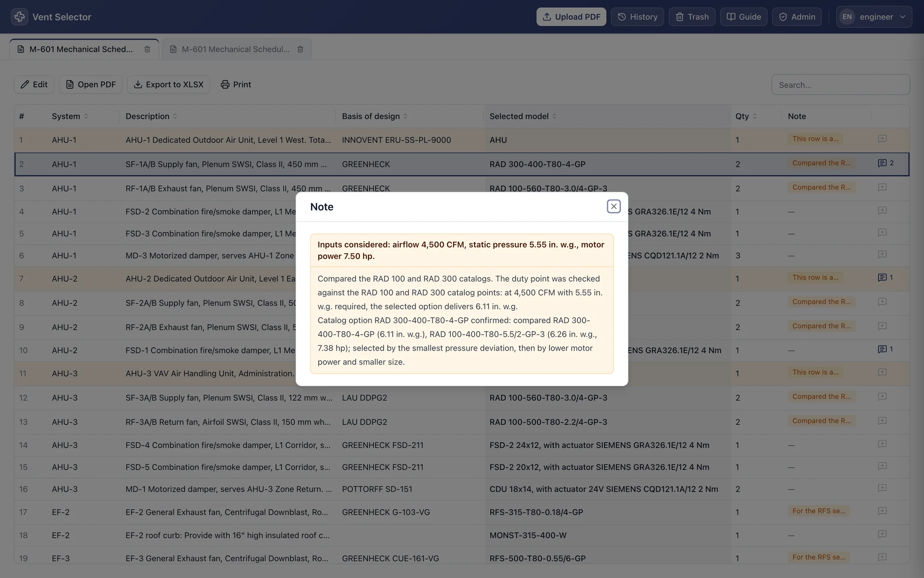Click Export to XLSX
The height and width of the screenshot is (578, 924).
point(169,84)
